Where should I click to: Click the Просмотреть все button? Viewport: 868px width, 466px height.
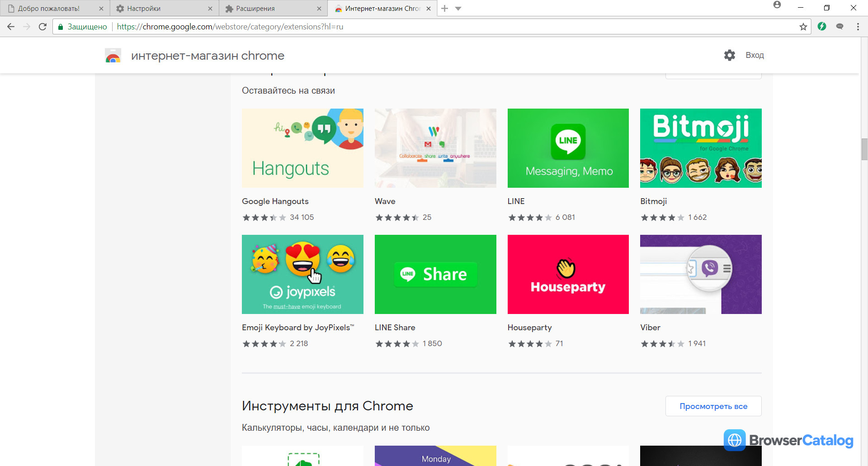point(713,406)
